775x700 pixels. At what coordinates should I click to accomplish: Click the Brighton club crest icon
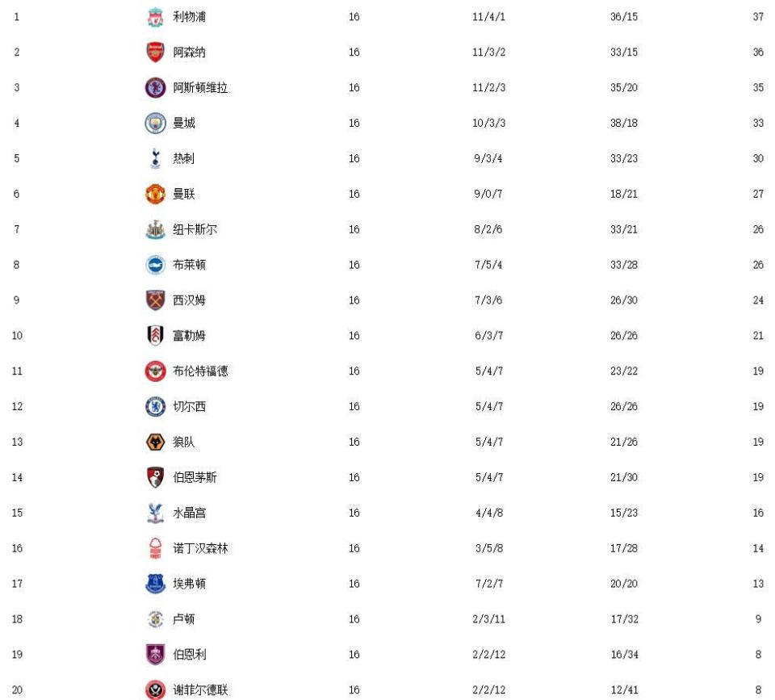(155, 265)
